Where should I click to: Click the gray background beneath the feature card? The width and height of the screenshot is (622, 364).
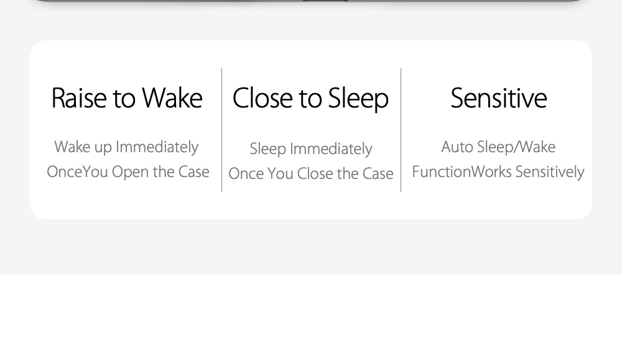pyautogui.click(x=311, y=247)
